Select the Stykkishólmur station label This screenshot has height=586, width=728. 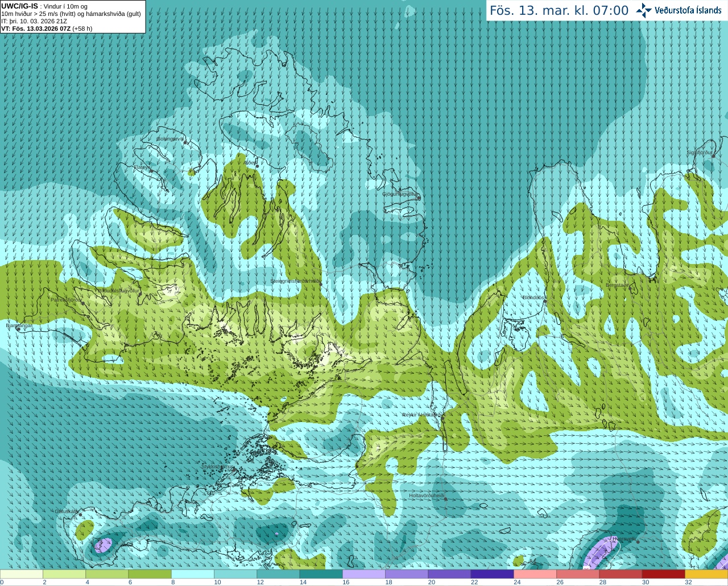[218, 467]
